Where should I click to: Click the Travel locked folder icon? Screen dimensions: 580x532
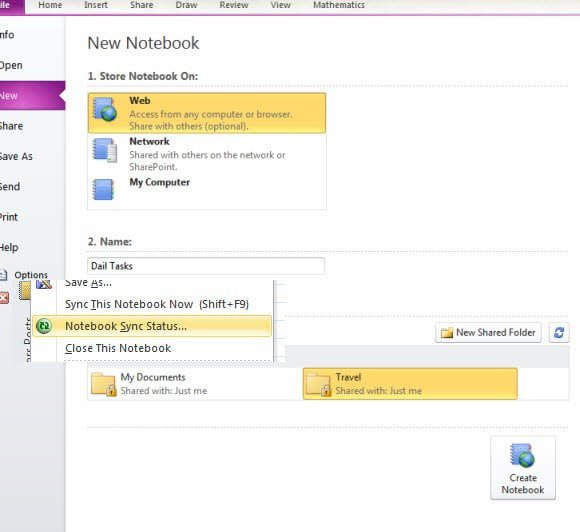click(x=318, y=384)
